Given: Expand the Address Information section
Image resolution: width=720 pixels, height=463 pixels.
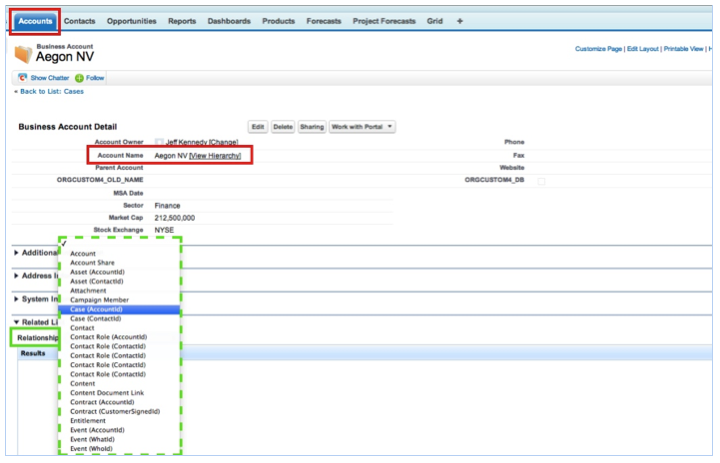Looking at the screenshot, I should tap(17, 275).
